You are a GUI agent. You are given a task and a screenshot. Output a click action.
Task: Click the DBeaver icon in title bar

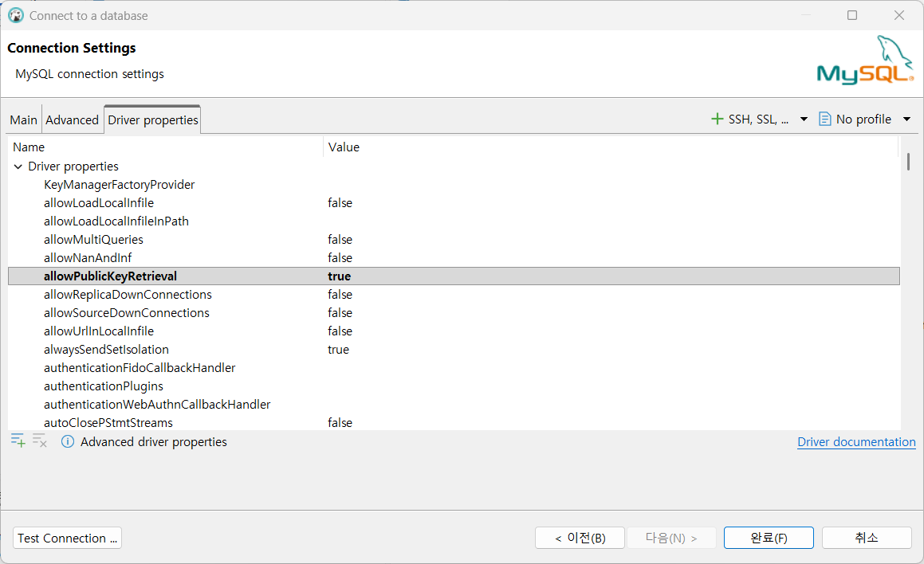[x=15, y=15]
